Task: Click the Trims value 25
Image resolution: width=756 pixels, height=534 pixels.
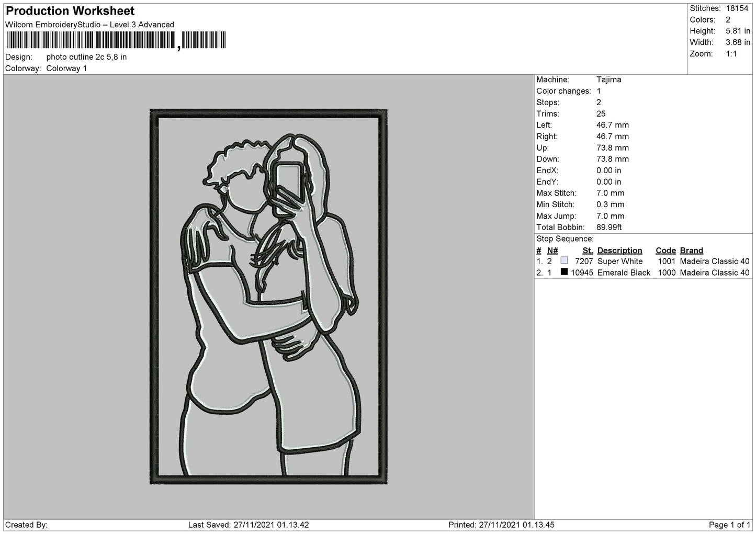Action: tap(601, 114)
